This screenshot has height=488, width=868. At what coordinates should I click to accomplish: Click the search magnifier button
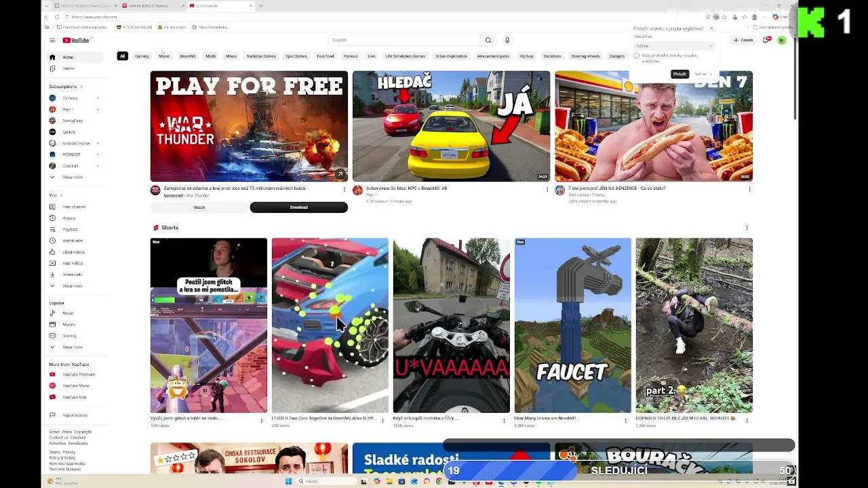(488, 40)
